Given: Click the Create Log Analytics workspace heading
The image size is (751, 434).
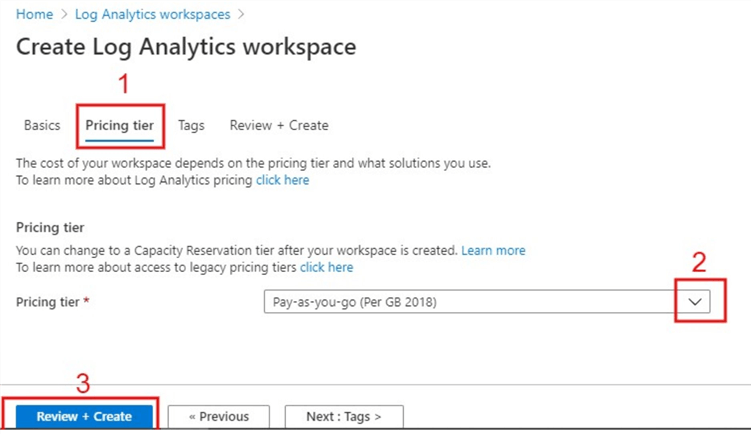Looking at the screenshot, I should [x=186, y=47].
